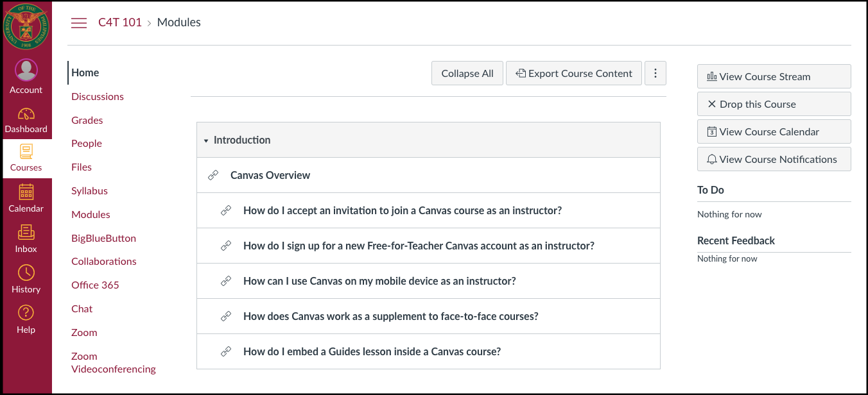Select Files in course navigation
This screenshot has height=395, width=868.
(x=82, y=167)
